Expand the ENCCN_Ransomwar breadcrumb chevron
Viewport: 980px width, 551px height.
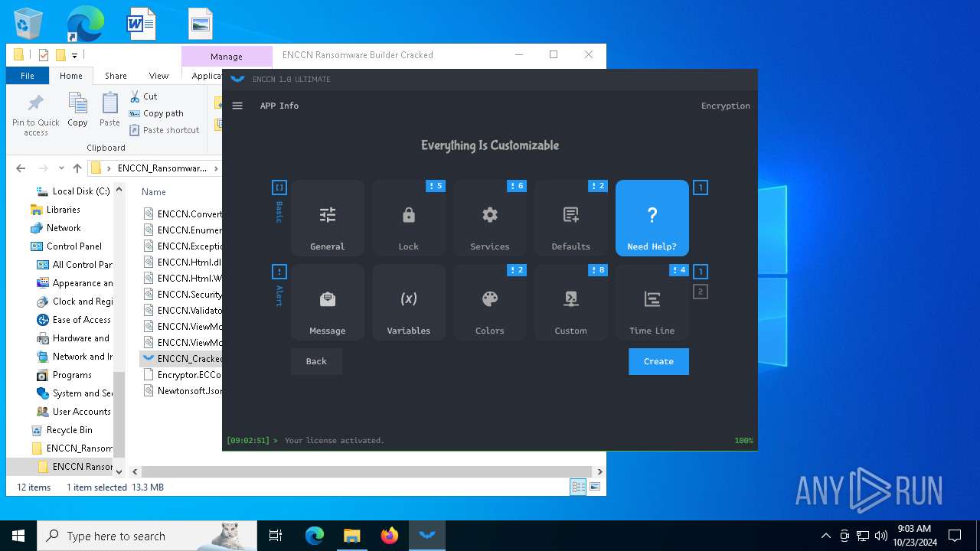pos(215,168)
